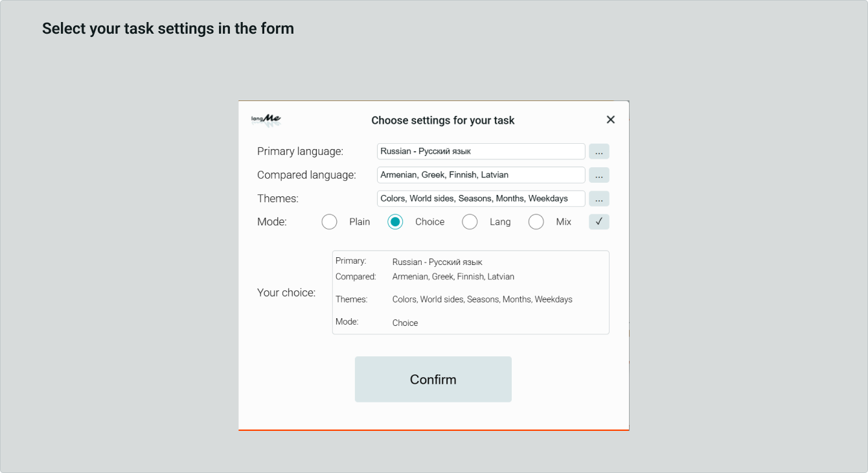868x473 pixels.
Task: Click the 'Primary:' summary label
Action: point(351,261)
